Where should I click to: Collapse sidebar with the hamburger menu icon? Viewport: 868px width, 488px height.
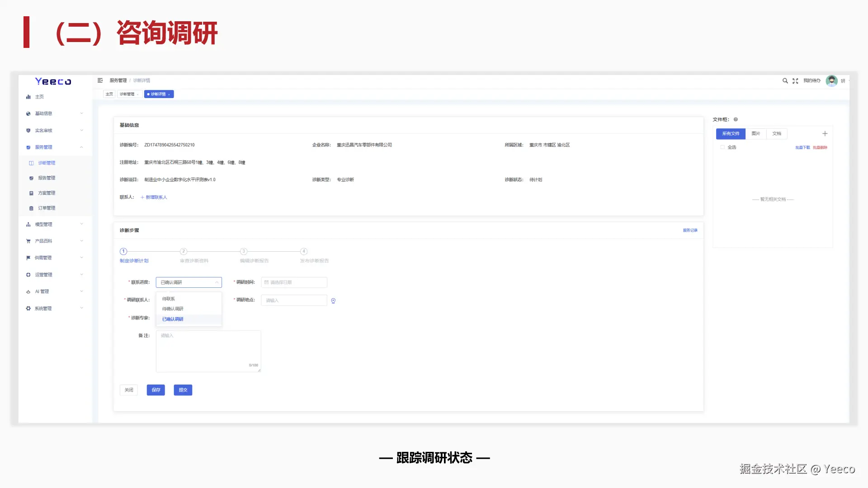tap(100, 80)
